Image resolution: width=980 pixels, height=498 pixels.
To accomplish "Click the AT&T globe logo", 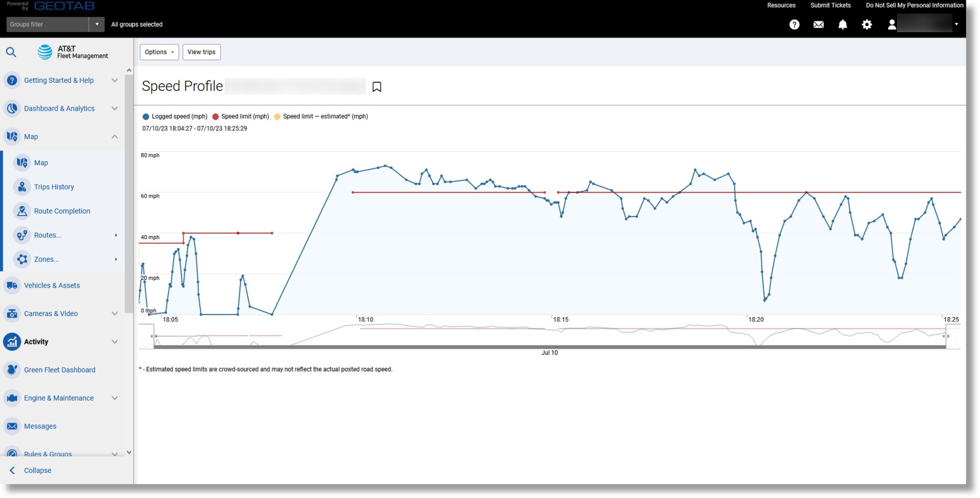I will click(x=45, y=52).
